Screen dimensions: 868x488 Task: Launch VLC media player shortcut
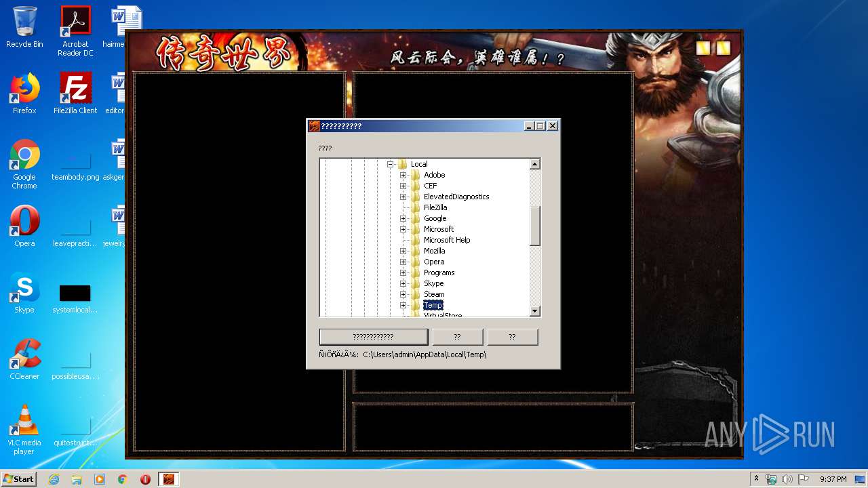click(24, 430)
